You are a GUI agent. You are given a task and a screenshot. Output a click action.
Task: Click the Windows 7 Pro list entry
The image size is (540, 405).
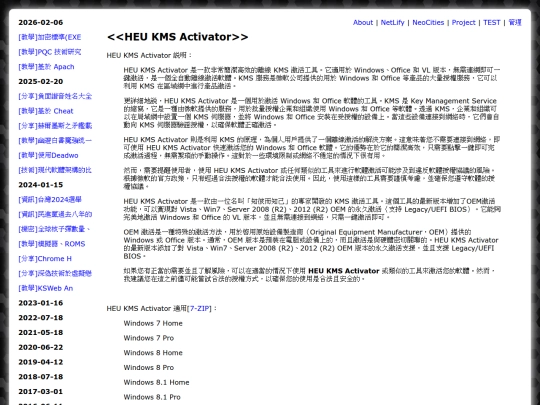coord(149,338)
